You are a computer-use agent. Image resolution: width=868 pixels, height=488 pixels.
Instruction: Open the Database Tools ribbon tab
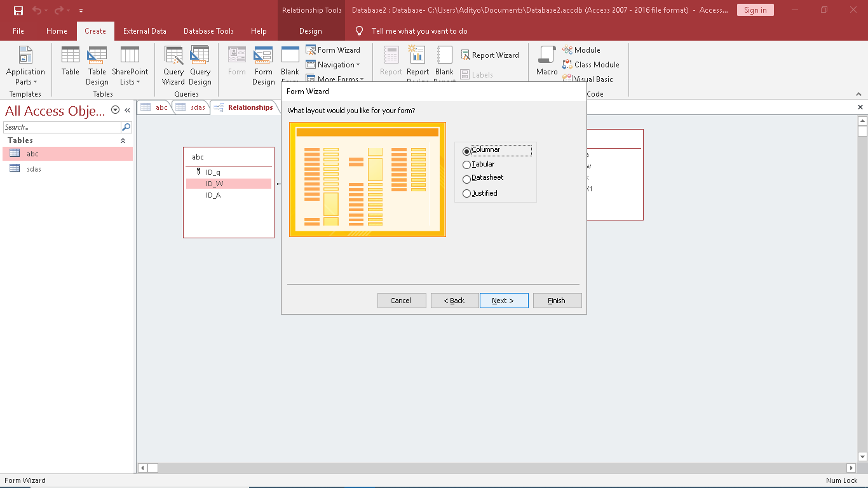click(x=208, y=31)
